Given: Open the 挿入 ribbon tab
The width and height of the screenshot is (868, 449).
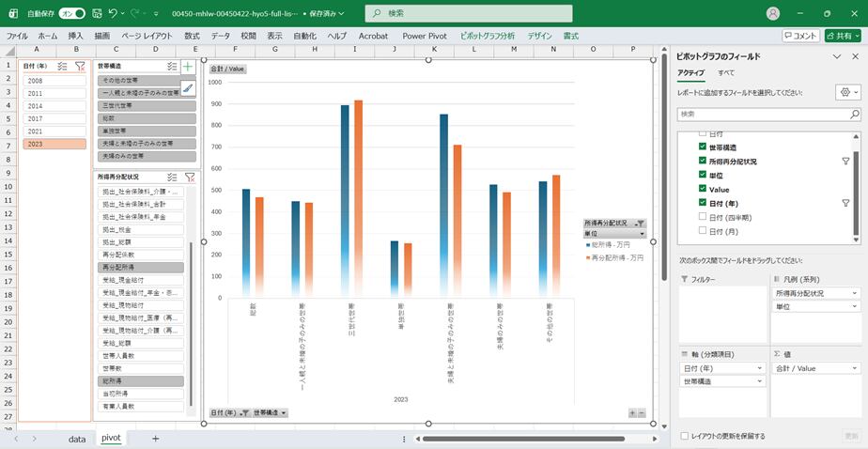Looking at the screenshot, I should click(x=75, y=36).
